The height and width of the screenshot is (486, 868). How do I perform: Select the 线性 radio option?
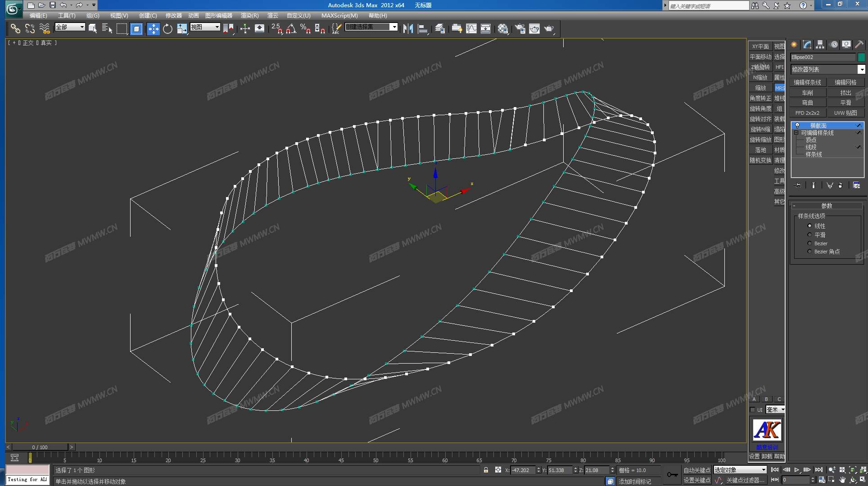(x=809, y=226)
